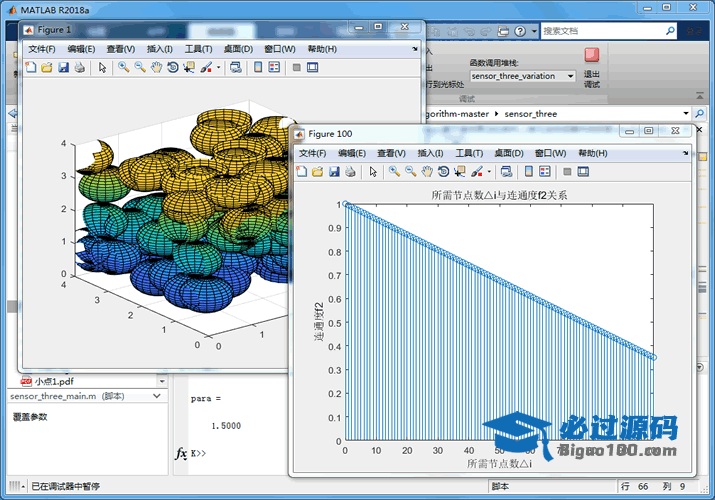Click New Figure icon in Figure 1 toolbar

tap(31, 67)
